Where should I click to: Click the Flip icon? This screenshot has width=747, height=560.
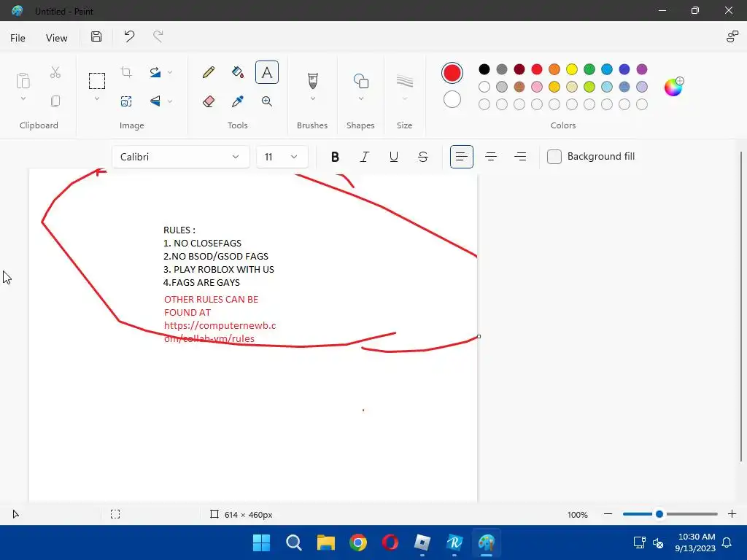[155, 101]
